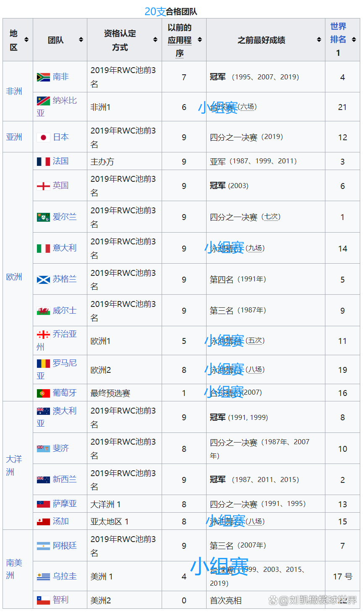Open the 意大利 team link
Image resolution: width=364 pixels, height=613 pixels.
click(65, 248)
